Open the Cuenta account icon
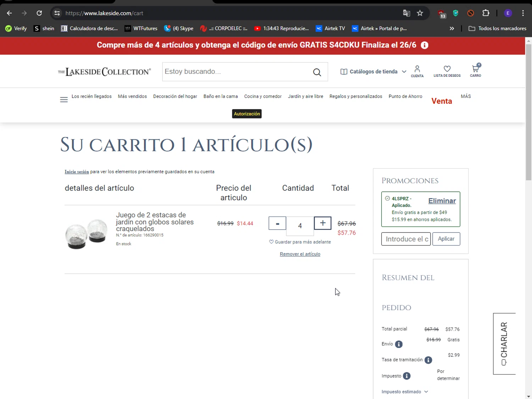Viewport: 532px width, 399px height. 417,71
